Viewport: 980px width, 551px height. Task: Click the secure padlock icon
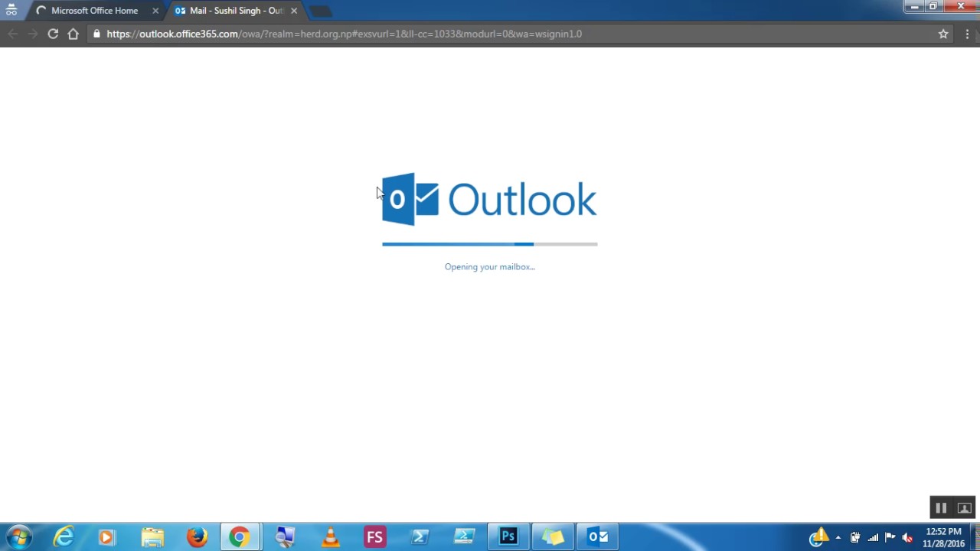(x=96, y=34)
